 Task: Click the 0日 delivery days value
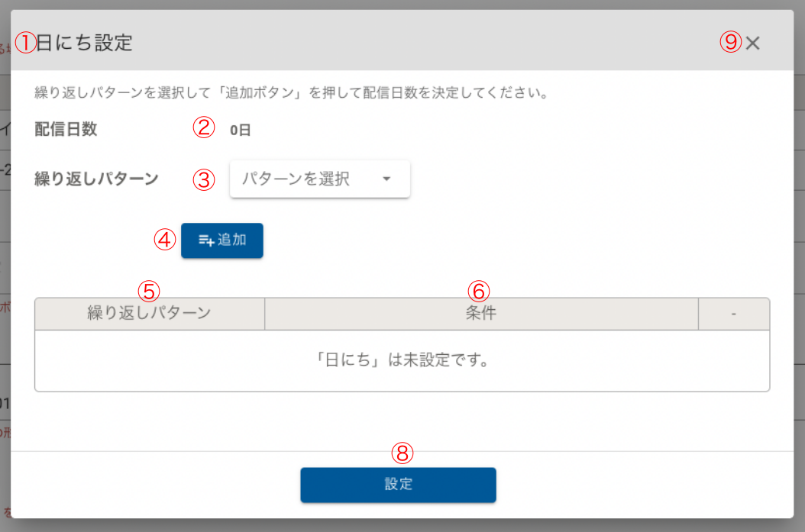pyautogui.click(x=240, y=130)
